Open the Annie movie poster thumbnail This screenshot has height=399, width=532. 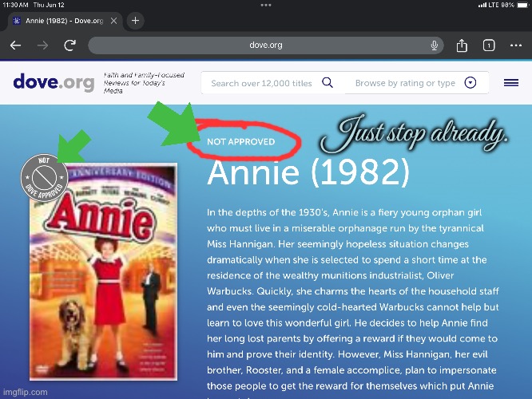pyautogui.click(x=104, y=272)
